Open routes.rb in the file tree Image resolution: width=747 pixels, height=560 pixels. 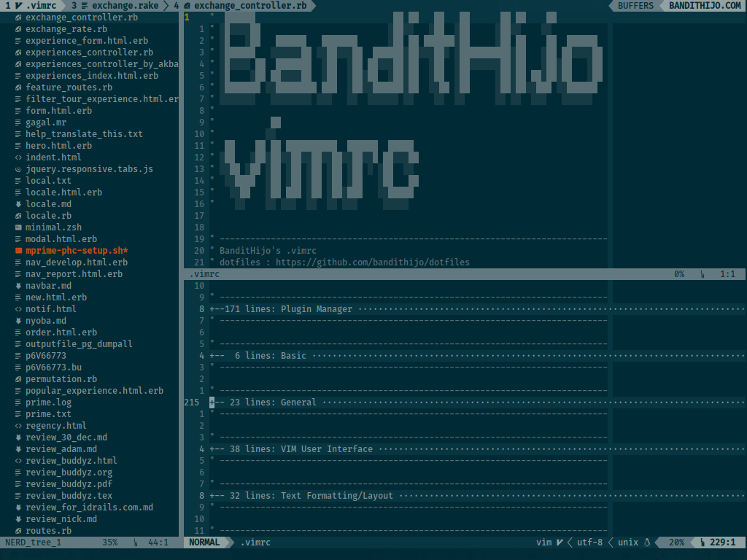click(48, 531)
